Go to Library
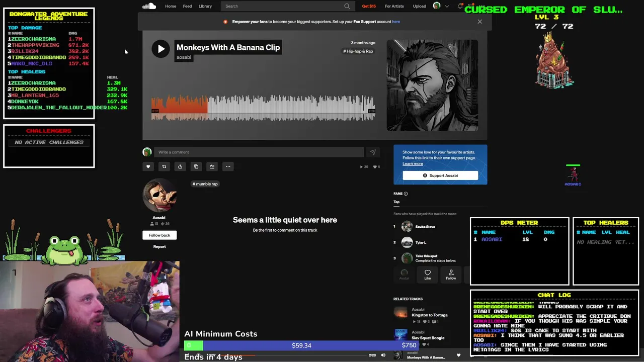Image resolution: width=644 pixels, height=362 pixels. [205, 6]
